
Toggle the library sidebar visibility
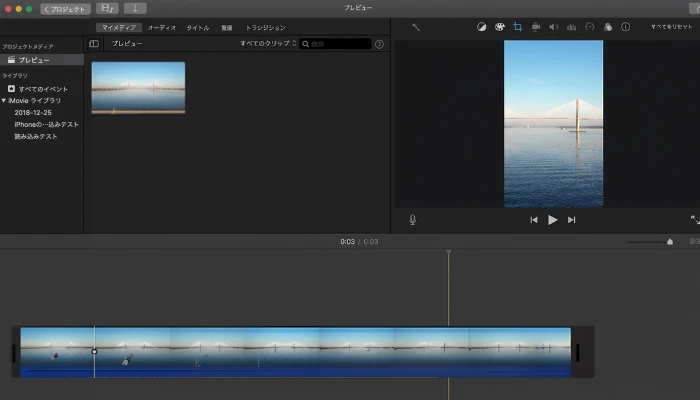pos(94,44)
